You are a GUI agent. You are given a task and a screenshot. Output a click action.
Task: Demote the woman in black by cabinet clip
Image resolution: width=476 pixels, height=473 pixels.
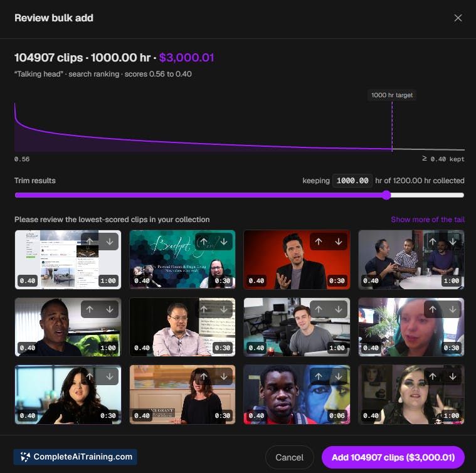pyautogui.click(x=224, y=376)
